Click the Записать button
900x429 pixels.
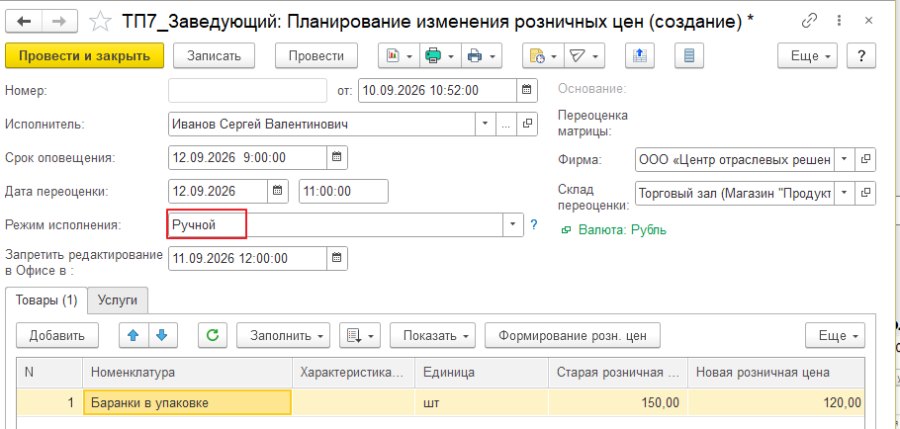coord(214,56)
